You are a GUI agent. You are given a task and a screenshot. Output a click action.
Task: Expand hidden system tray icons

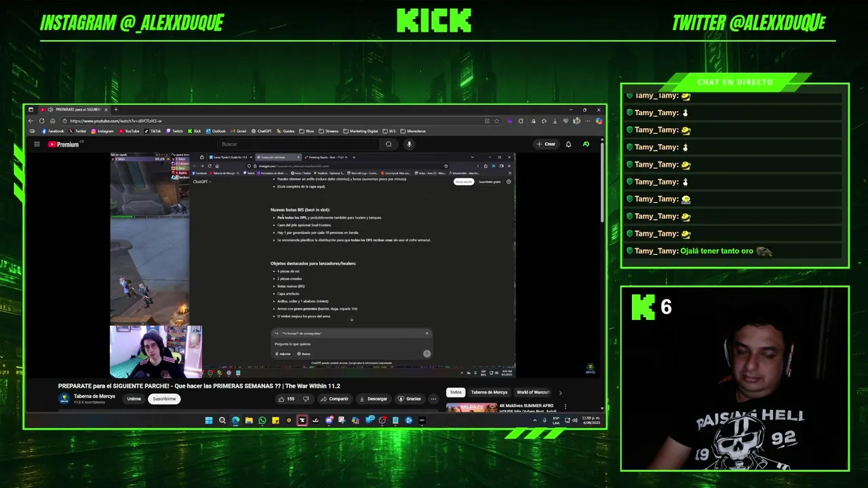[534, 420]
